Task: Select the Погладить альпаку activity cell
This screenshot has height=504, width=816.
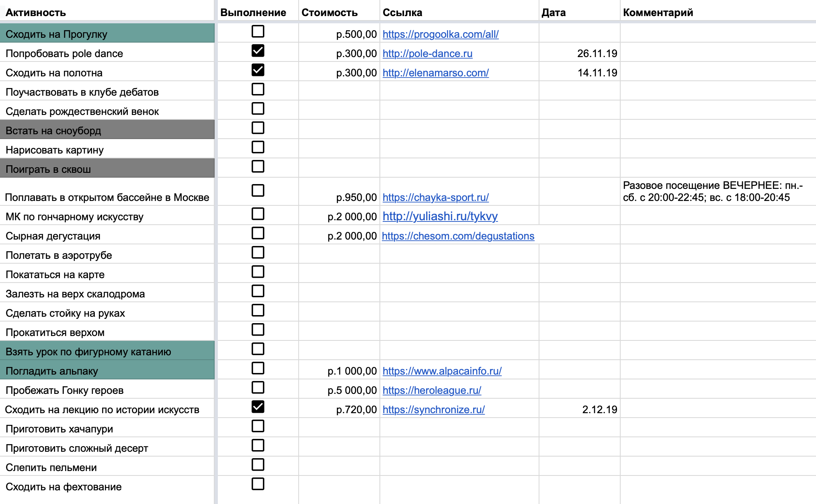Action: (107, 370)
